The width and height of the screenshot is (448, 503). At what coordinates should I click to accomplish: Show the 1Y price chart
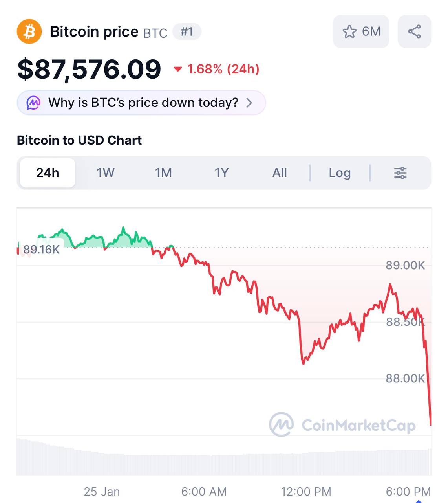pyautogui.click(x=221, y=173)
